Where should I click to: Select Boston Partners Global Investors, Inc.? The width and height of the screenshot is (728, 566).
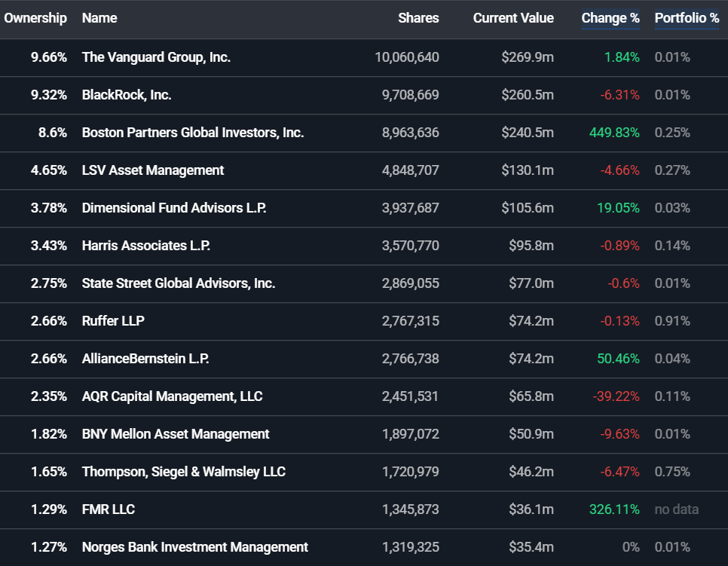tap(193, 133)
